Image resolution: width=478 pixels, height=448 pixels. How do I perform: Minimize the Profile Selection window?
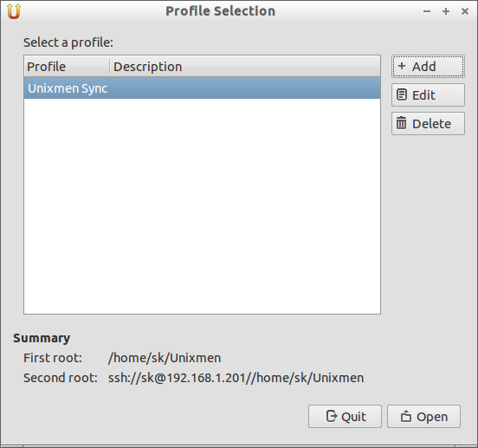pyautogui.click(x=427, y=11)
